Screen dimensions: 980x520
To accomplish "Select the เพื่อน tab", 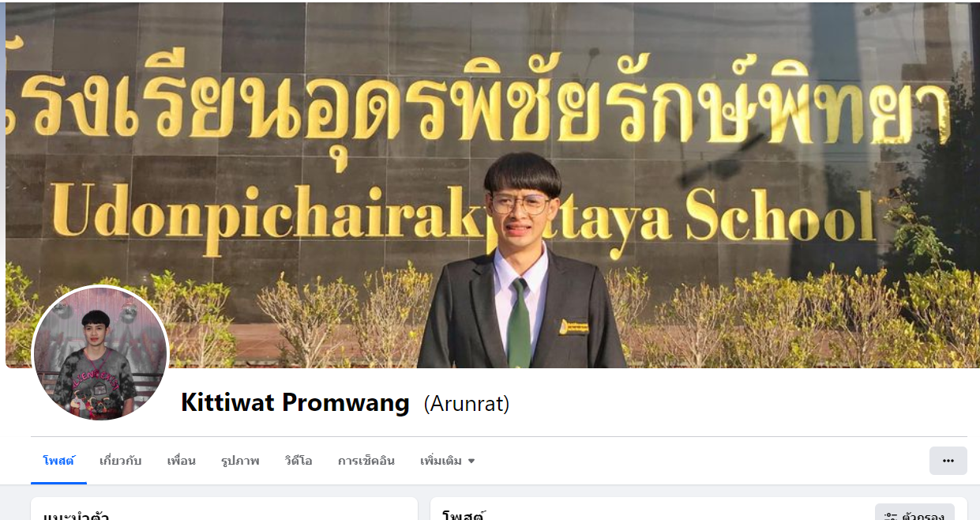I will click(181, 461).
